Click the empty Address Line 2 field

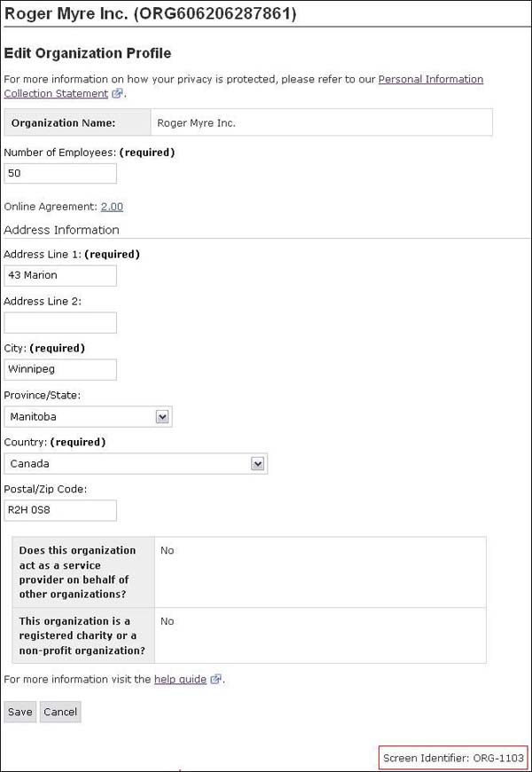60,322
